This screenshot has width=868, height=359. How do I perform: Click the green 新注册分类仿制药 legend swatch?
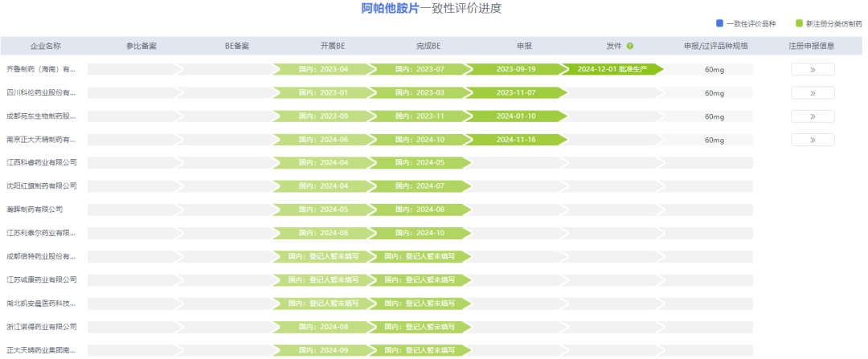tap(799, 23)
